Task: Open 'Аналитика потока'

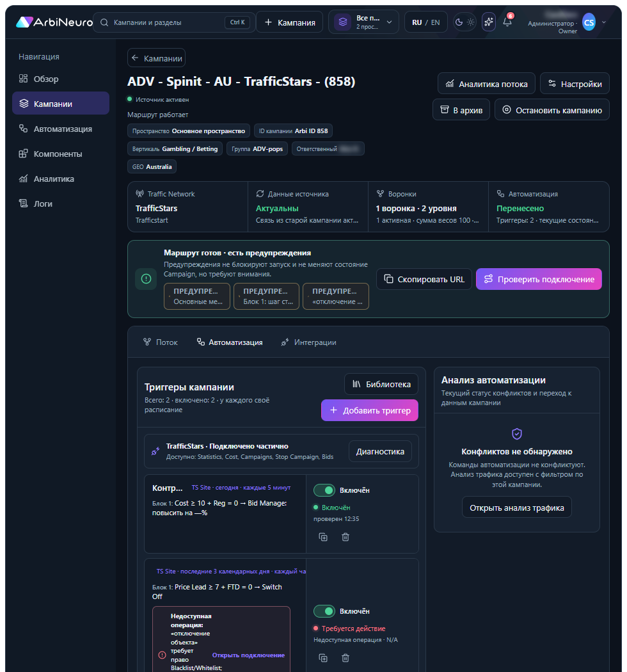Action: [x=486, y=84]
